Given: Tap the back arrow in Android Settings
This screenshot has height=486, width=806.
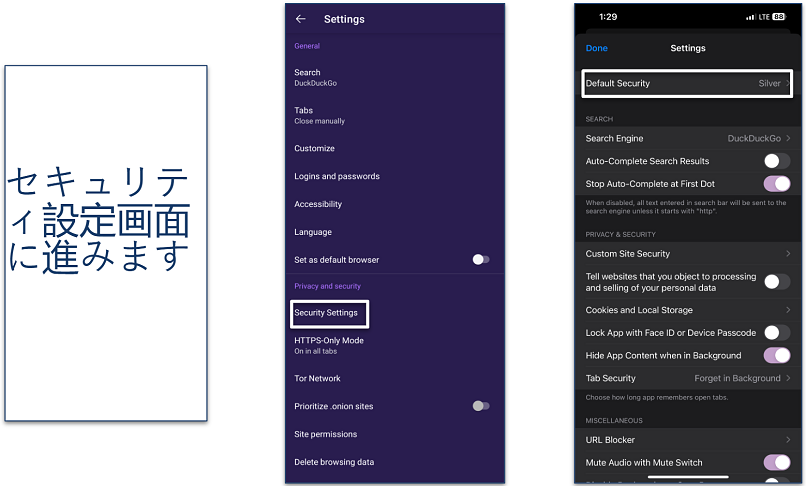Looking at the screenshot, I should point(301,19).
